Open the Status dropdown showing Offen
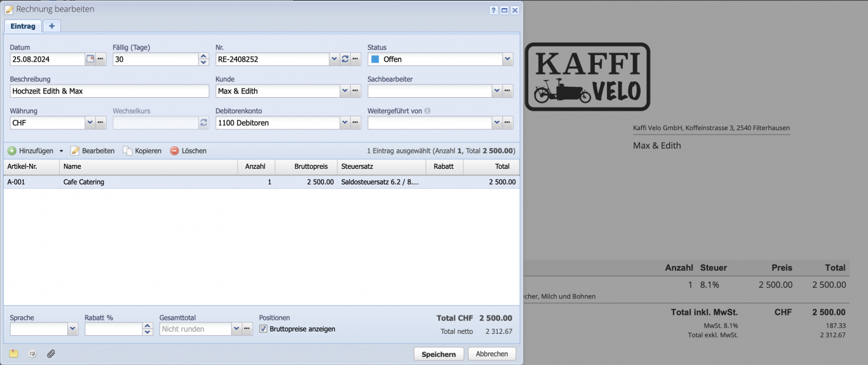 [x=507, y=59]
